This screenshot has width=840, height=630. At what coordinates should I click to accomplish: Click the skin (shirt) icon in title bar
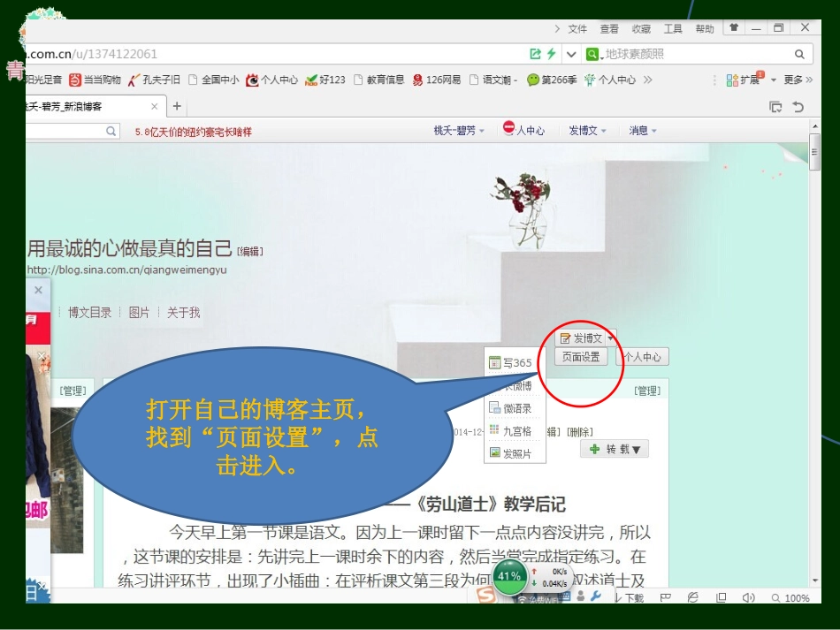[734, 28]
